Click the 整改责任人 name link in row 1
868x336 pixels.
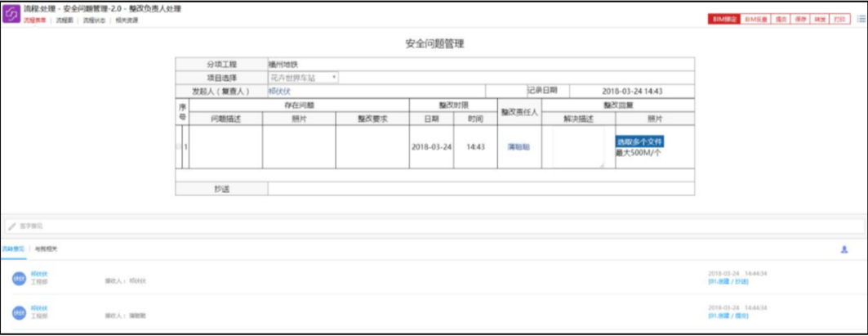click(x=519, y=147)
